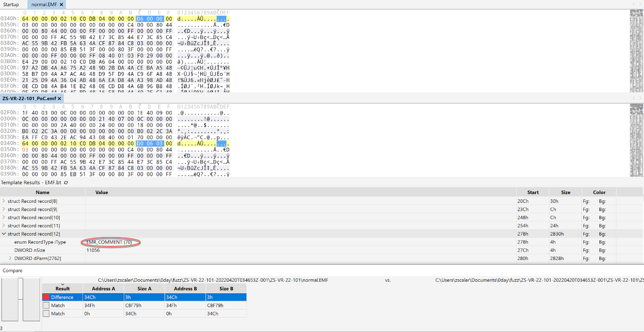
Task: Click the box beside Match at 34Fh
Action: pos(46,305)
